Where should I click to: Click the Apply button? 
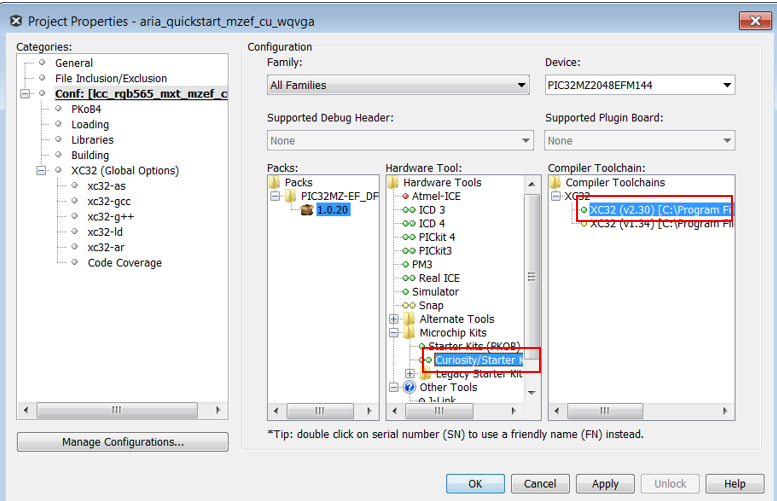coord(605,484)
